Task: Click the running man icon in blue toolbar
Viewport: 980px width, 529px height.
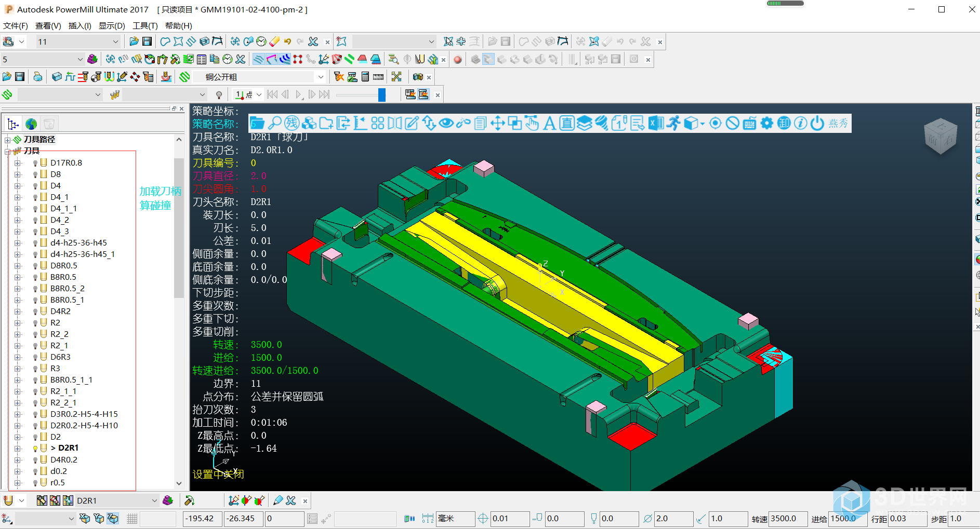Action: click(x=673, y=123)
